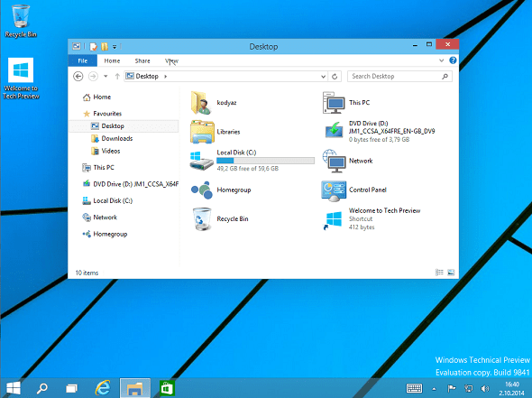Click the search magnifier icon in search box

pos(445,77)
